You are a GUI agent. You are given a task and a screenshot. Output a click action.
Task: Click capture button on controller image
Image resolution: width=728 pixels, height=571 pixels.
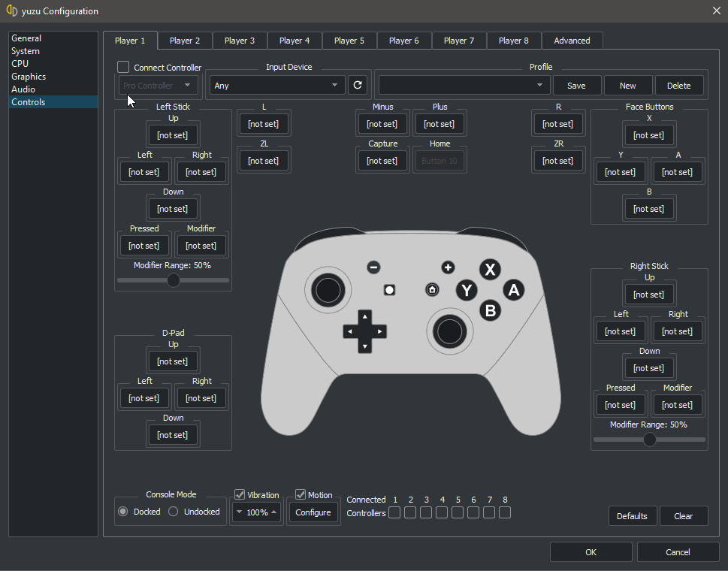tap(389, 290)
